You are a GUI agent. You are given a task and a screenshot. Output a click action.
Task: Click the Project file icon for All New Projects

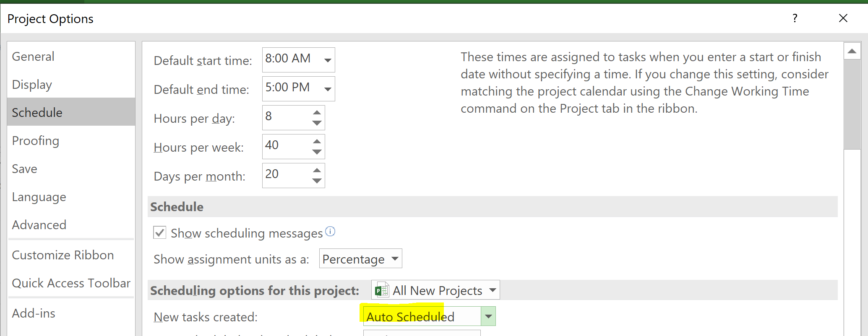[381, 290]
